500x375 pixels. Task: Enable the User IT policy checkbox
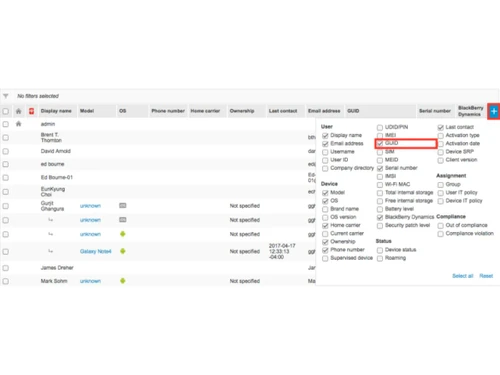[x=441, y=193]
